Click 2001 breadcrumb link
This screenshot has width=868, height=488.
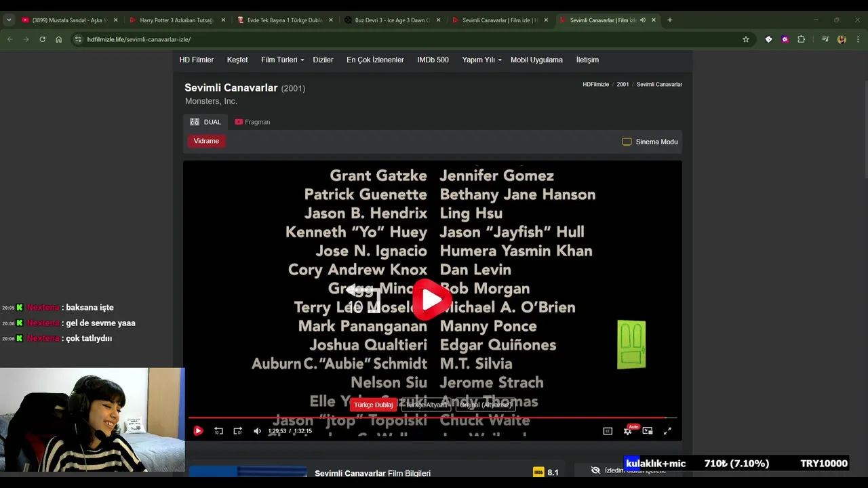point(623,85)
